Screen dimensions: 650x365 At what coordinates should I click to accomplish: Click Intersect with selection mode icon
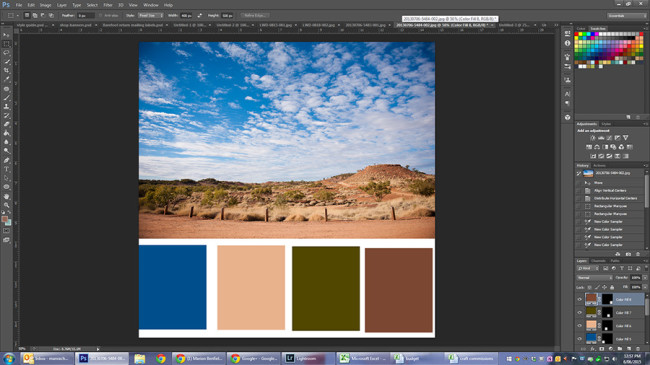tap(51, 15)
